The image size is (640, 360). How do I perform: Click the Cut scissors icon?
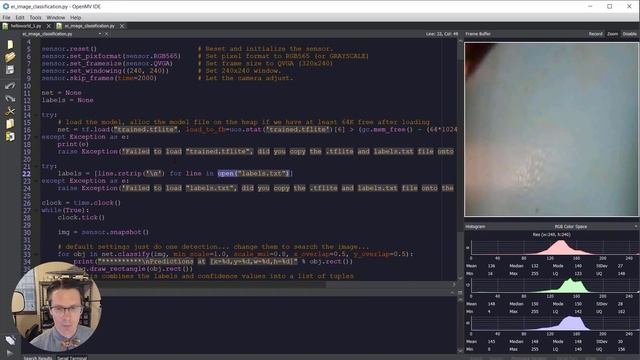click(10, 111)
